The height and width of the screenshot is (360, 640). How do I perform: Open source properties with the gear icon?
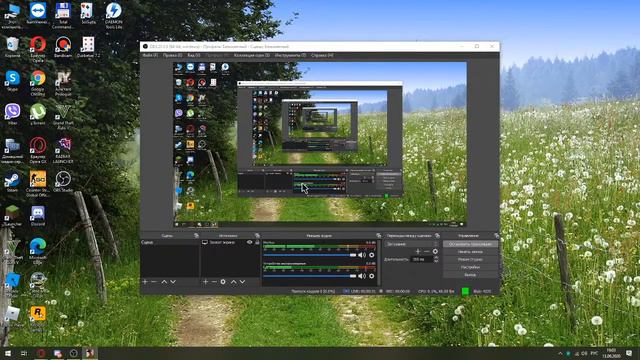pos(223,282)
